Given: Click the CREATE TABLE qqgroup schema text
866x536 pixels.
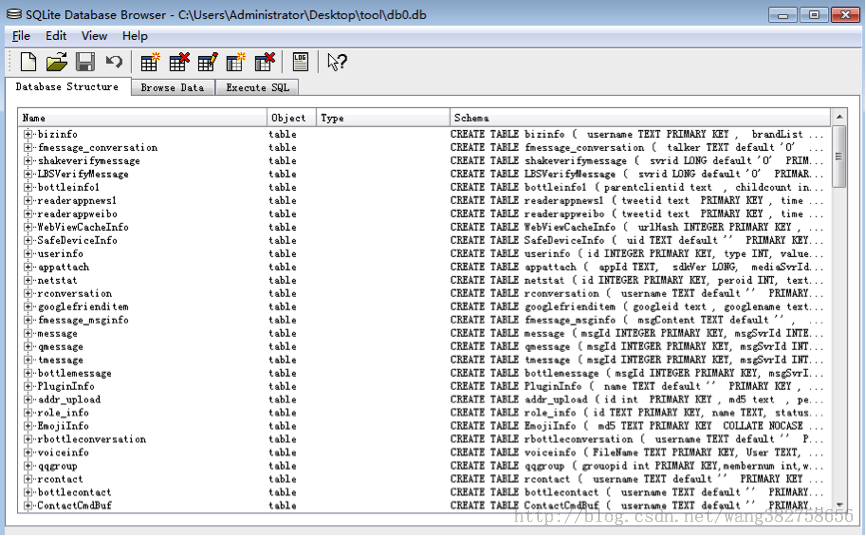Looking at the screenshot, I should pos(637,466).
